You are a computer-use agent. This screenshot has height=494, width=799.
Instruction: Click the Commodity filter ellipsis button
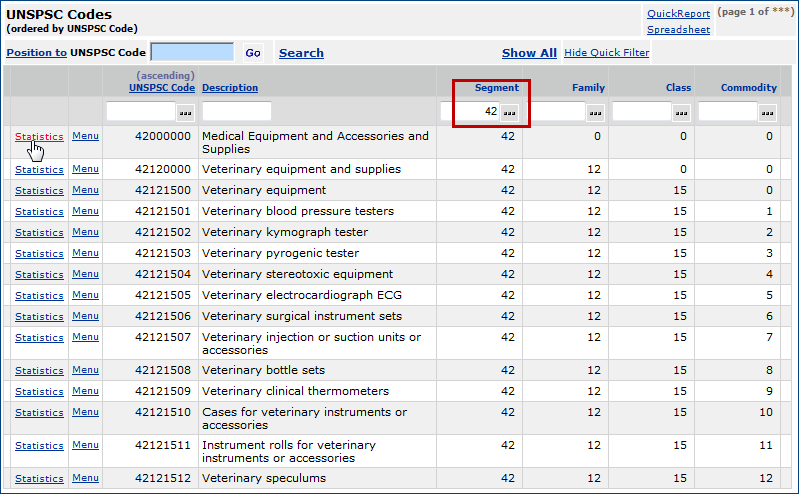(768, 112)
